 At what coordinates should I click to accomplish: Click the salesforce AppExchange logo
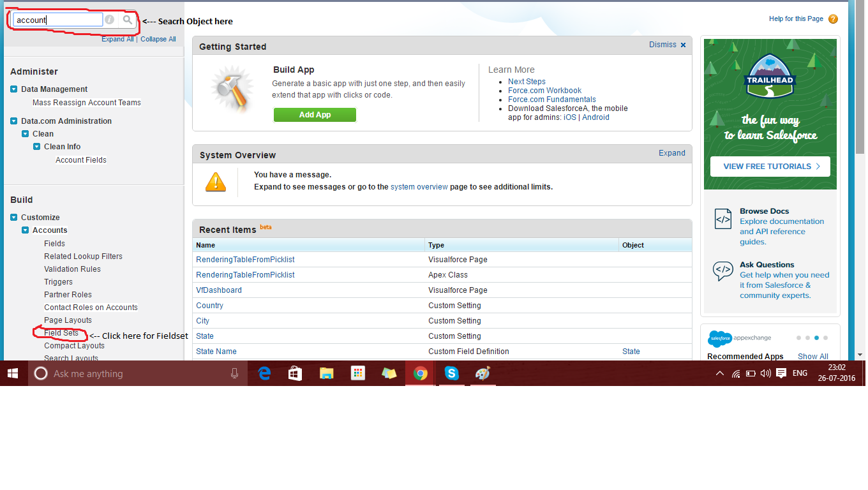pyautogui.click(x=720, y=339)
